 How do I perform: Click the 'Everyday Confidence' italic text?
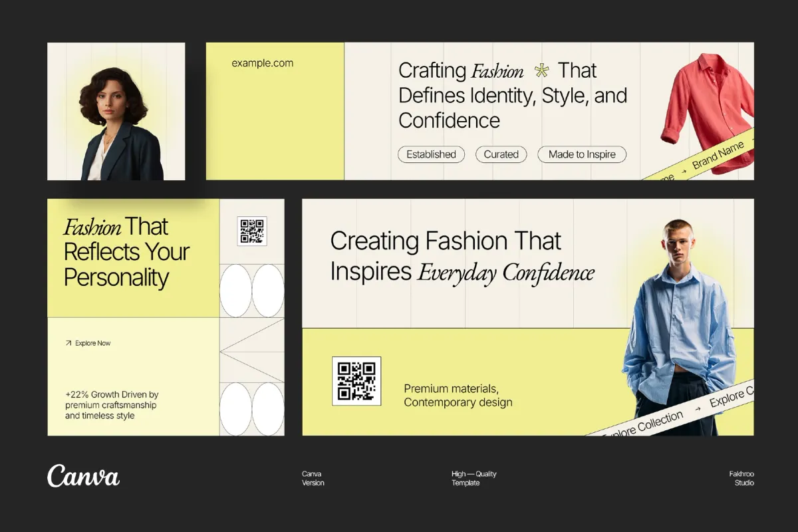[x=506, y=273]
